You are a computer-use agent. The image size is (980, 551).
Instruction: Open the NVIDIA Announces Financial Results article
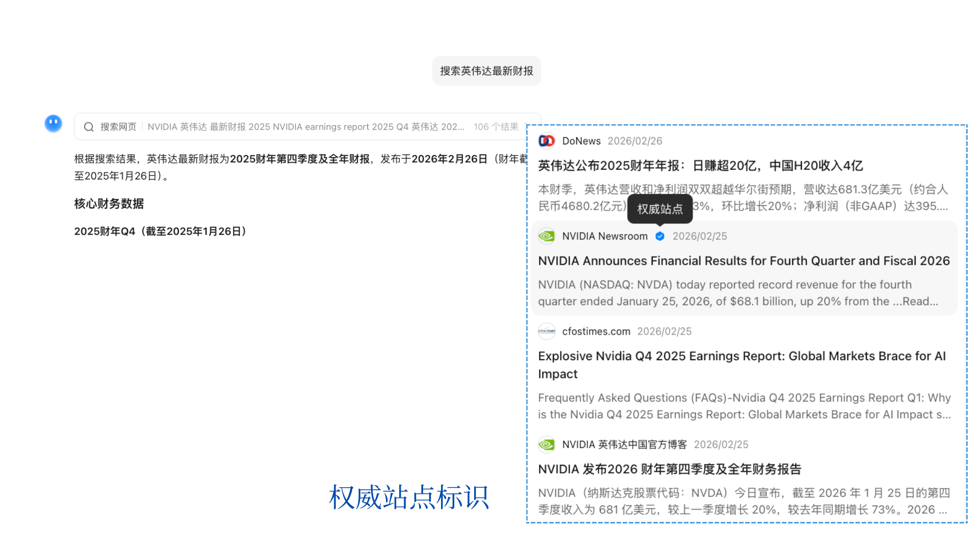click(744, 261)
